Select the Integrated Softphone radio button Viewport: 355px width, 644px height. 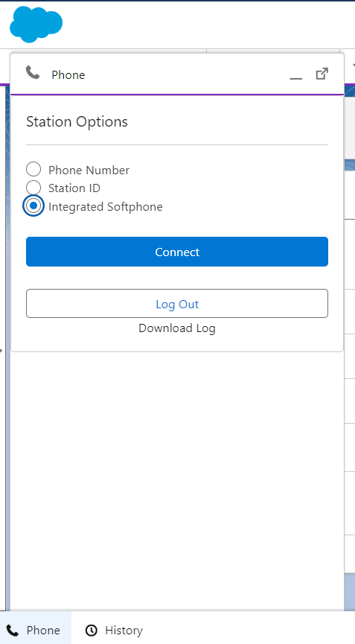coord(33,205)
